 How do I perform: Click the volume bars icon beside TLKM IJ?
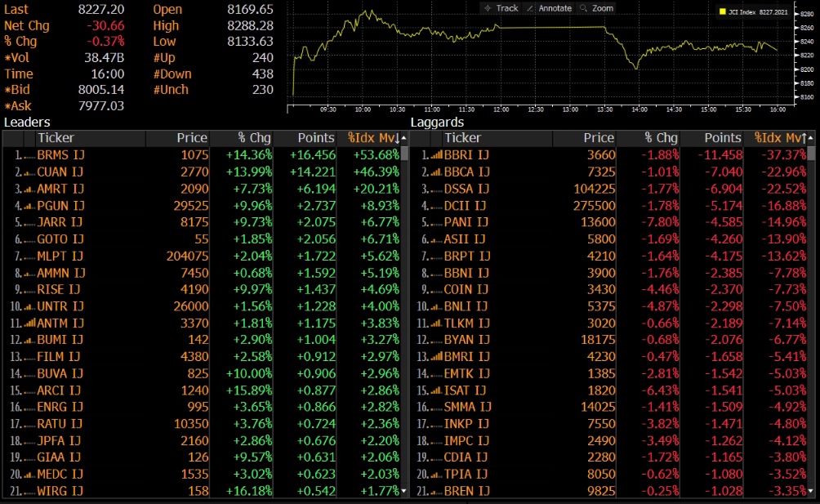pos(435,323)
